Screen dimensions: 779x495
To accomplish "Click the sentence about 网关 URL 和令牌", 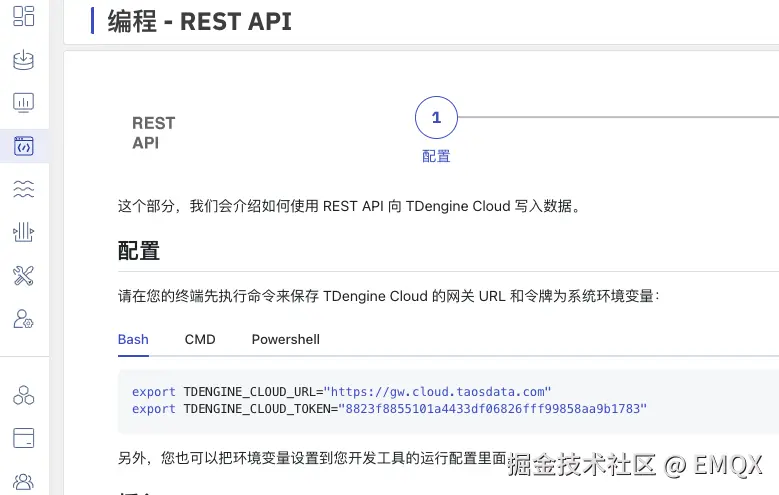I will click(x=389, y=296).
